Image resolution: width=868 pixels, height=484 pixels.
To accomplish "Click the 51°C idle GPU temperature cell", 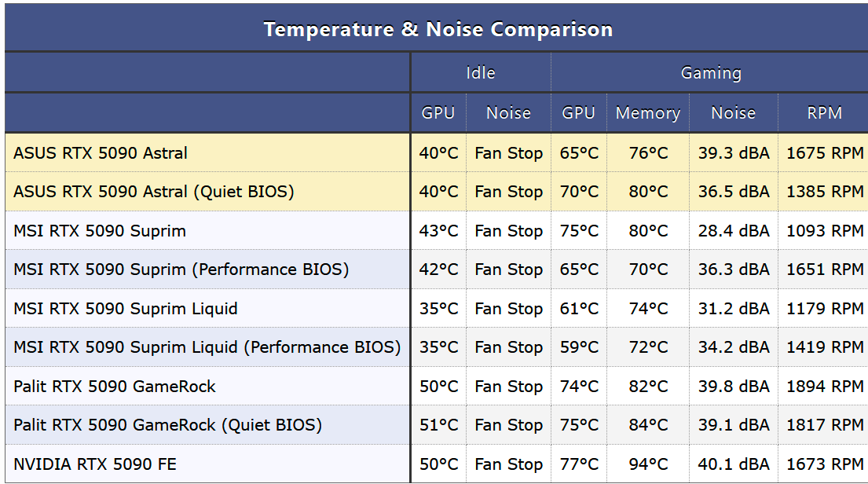I will pos(438,425).
